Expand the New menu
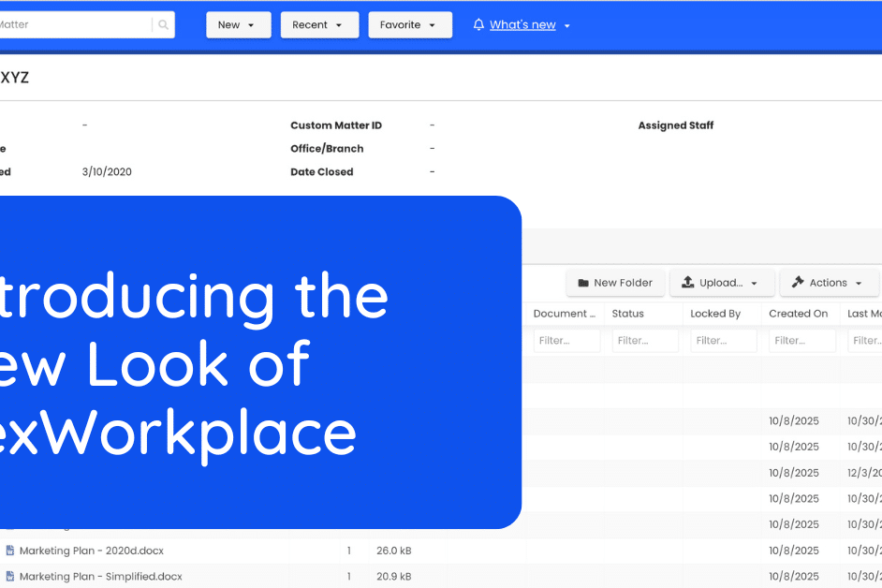Screen dimensions: 882x588 [238, 25]
